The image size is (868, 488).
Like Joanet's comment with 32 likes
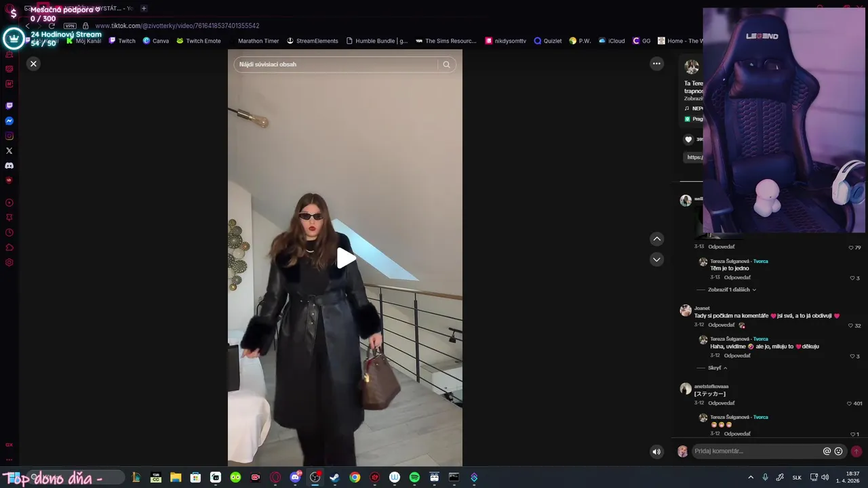coord(851,325)
